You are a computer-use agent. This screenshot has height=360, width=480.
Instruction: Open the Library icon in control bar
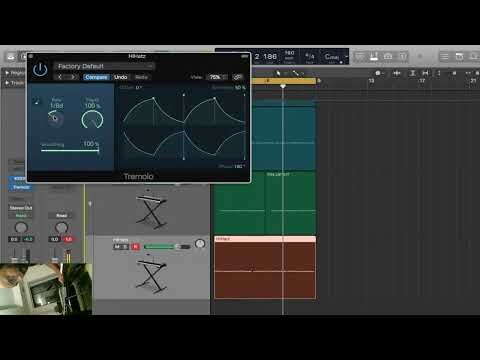tap(11, 57)
